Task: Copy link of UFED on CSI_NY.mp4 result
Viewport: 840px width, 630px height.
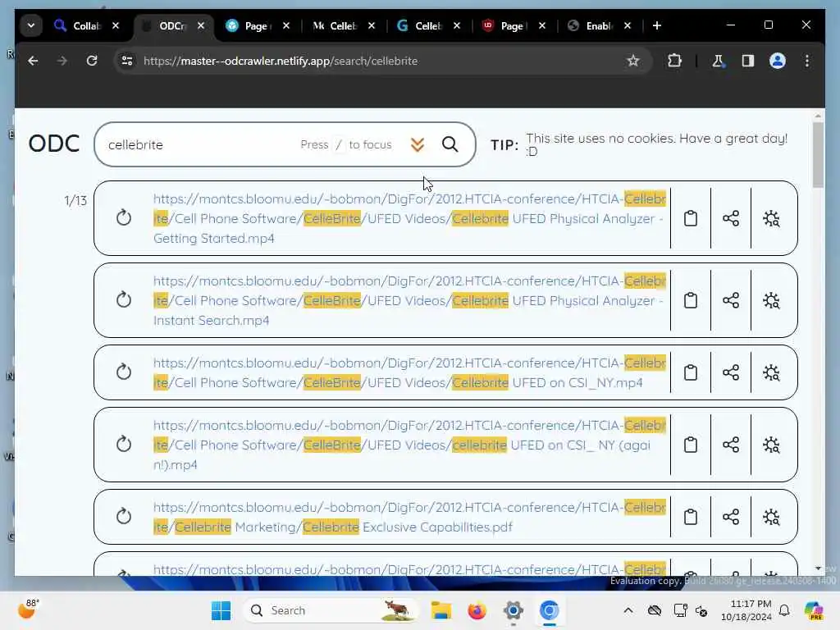Action: click(x=691, y=372)
